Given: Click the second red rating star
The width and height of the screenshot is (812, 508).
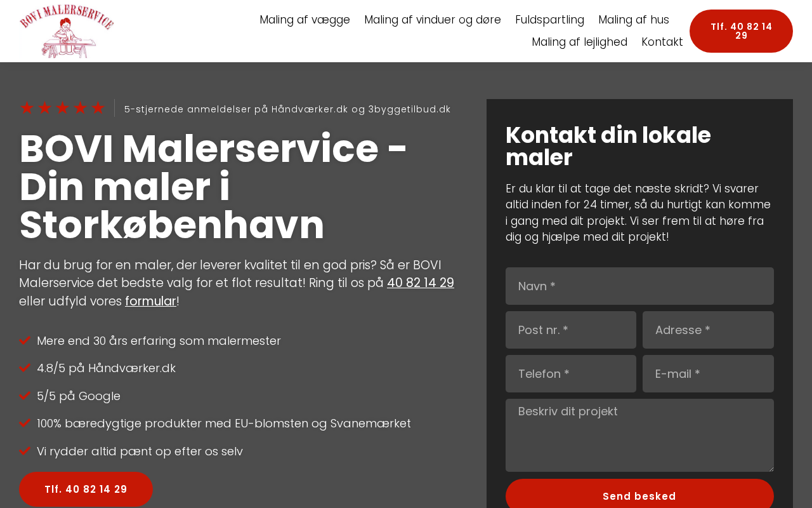Looking at the screenshot, I should click(44, 108).
